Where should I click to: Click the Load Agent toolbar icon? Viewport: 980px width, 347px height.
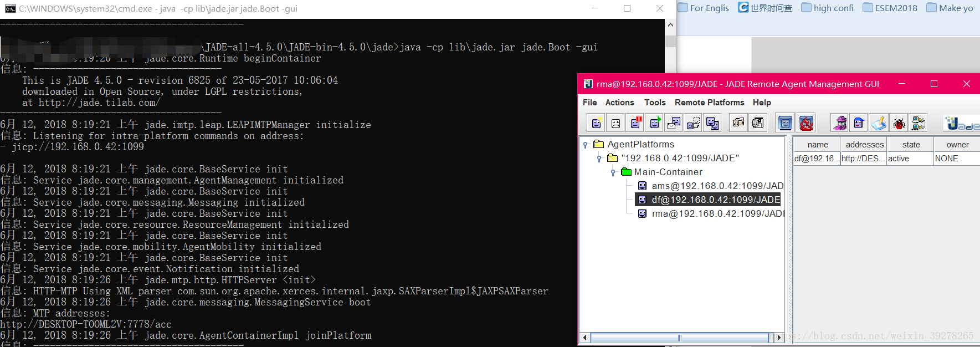pyautogui.click(x=738, y=123)
